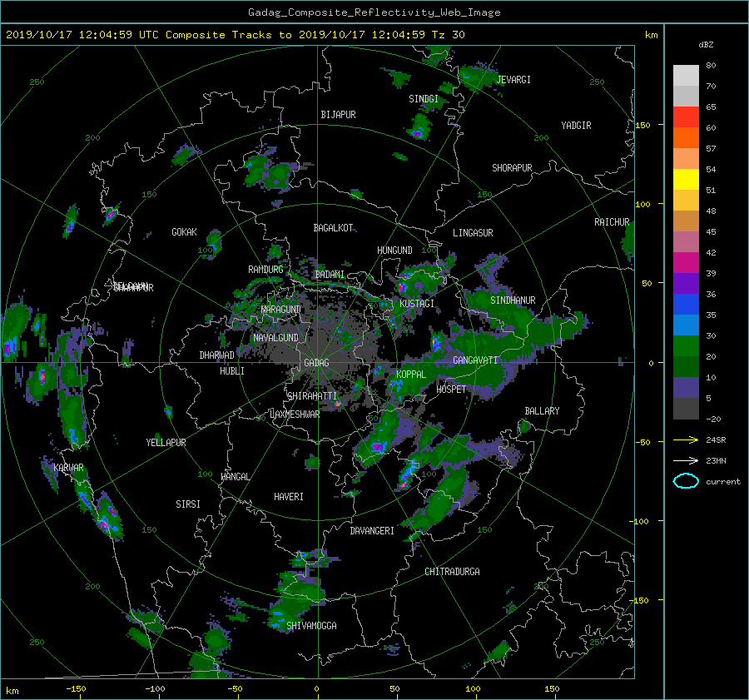Click the SHORAPUR city label
The width and height of the screenshot is (749, 700).
(x=512, y=168)
